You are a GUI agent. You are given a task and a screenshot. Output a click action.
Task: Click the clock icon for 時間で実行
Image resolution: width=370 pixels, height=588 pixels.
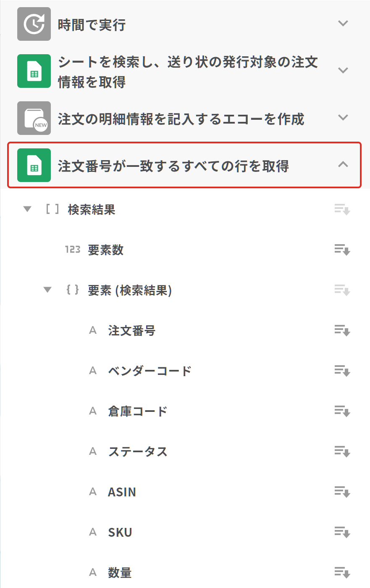[34, 24]
